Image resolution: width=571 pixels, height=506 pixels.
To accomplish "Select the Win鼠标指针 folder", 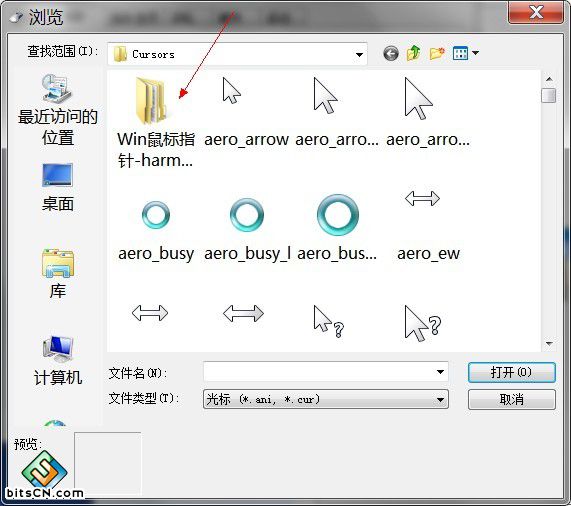I will coord(156,122).
